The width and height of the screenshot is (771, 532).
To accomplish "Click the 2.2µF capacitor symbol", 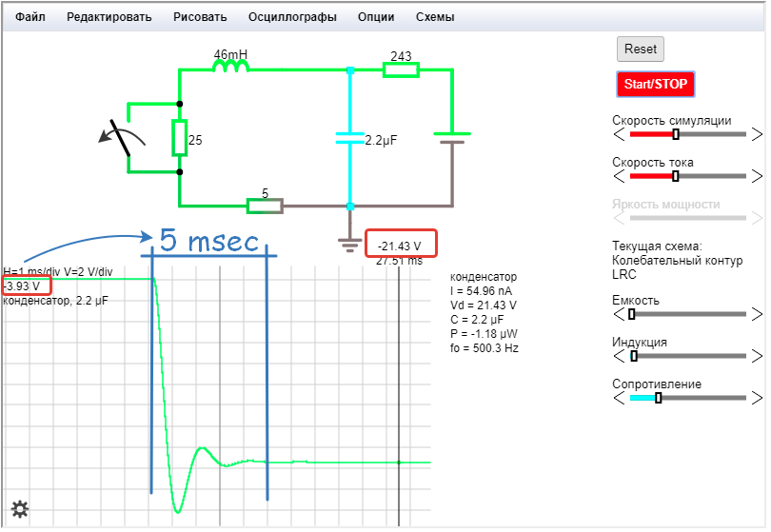I will coord(350,138).
